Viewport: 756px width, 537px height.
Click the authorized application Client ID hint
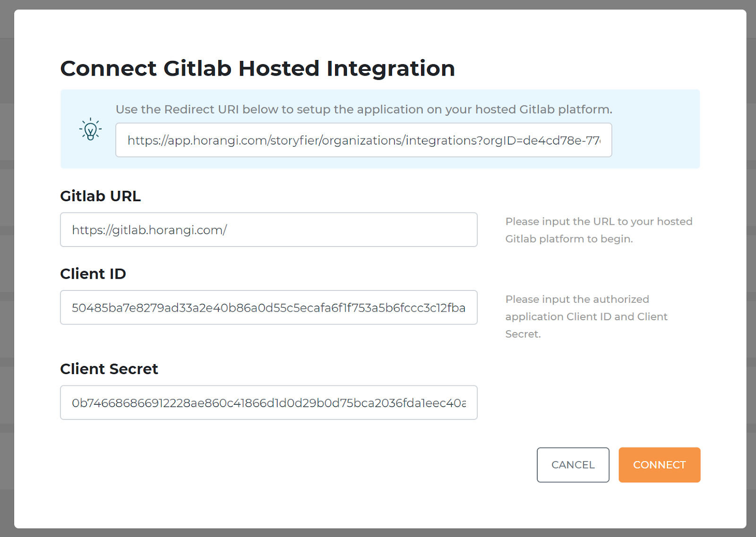tap(586, 316)
